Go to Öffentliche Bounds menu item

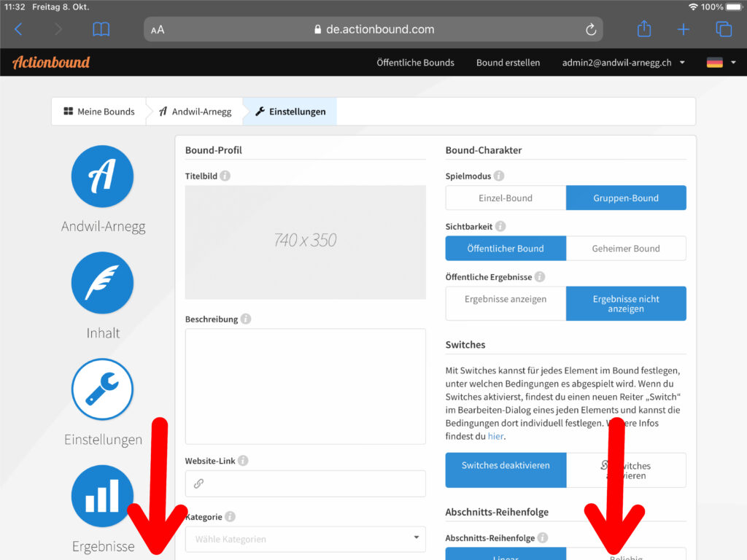tap(415, 63)
